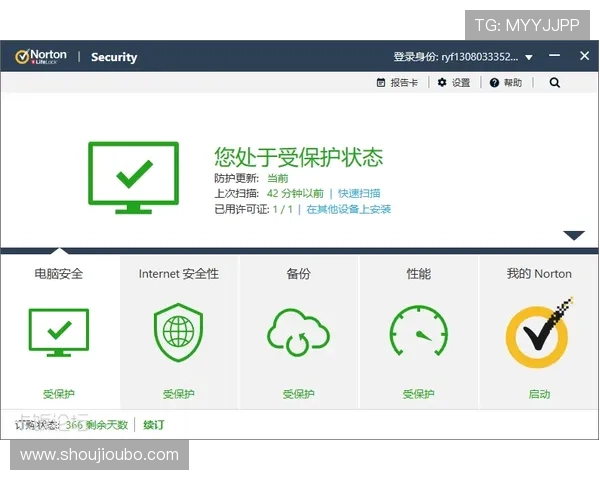Click the Norton LifeLock logo
The image size is (600, 480).
[x=41, y=57]
